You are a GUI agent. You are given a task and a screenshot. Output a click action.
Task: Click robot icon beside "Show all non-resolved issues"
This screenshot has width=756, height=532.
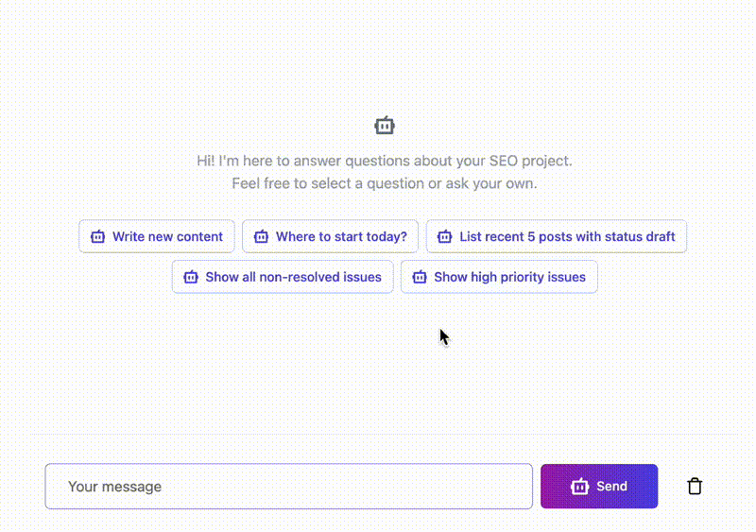click(x=191, y=278)
